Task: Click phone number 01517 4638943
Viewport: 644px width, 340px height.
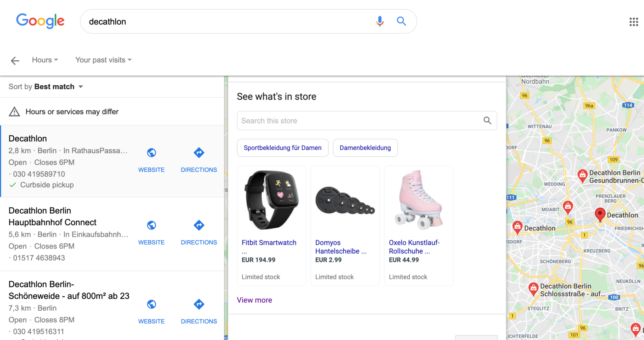Action: (x=39, y=258)
